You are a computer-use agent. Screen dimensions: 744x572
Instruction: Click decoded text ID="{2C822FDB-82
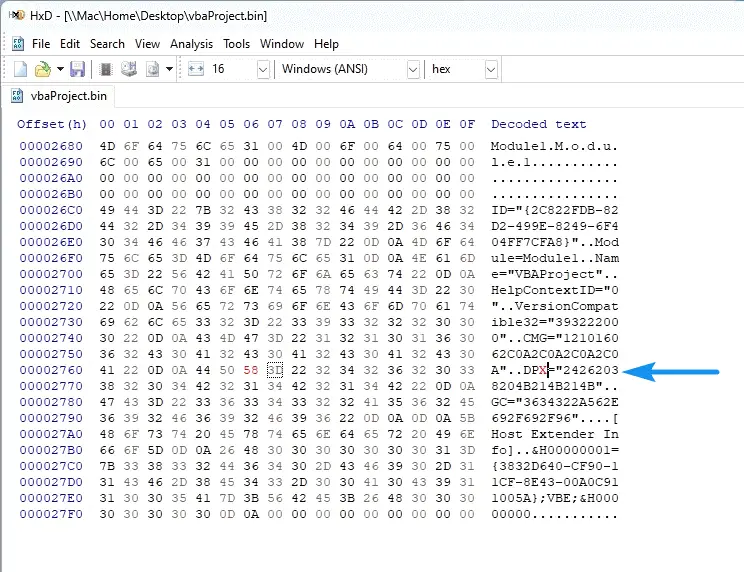click(x=555, y=210)
